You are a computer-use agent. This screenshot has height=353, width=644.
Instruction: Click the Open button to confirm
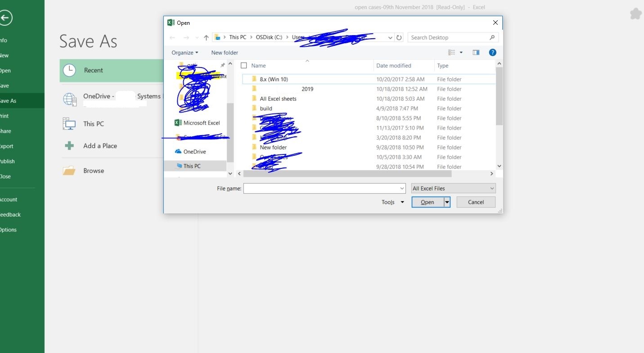click(x=427, y=202)
